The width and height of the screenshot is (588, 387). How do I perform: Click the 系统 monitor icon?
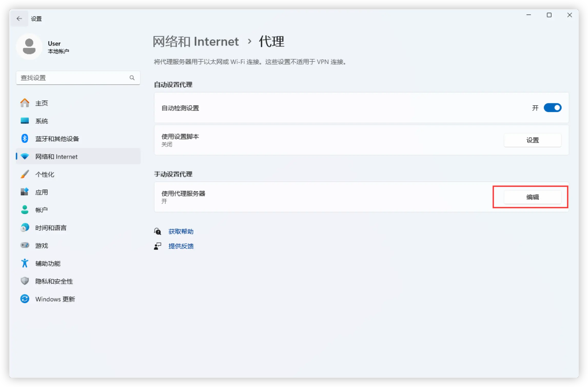[25, 121]
